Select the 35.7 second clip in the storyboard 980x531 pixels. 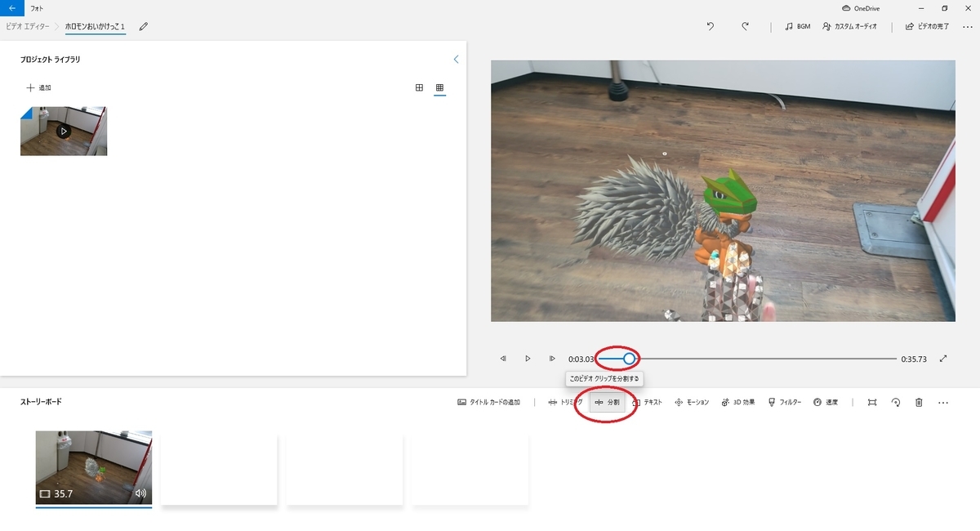click(x=94, y=468)
